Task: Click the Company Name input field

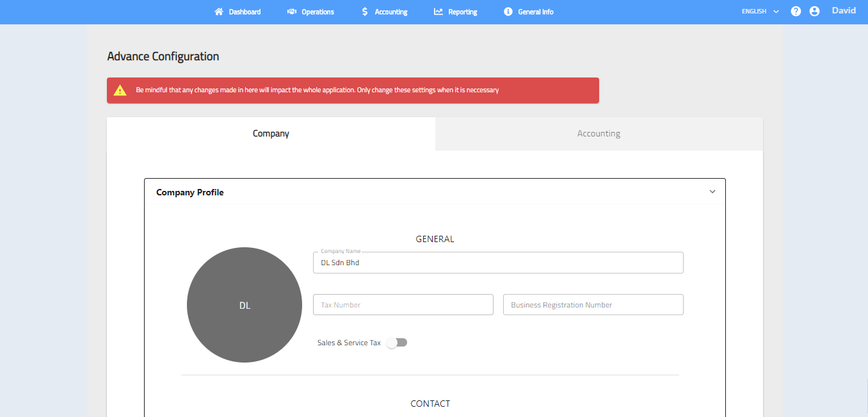Action: pos(497,263)
